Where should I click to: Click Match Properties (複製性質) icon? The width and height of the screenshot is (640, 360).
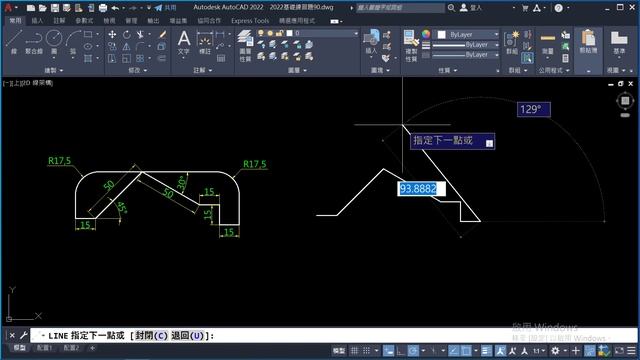[x=411, y=45]
